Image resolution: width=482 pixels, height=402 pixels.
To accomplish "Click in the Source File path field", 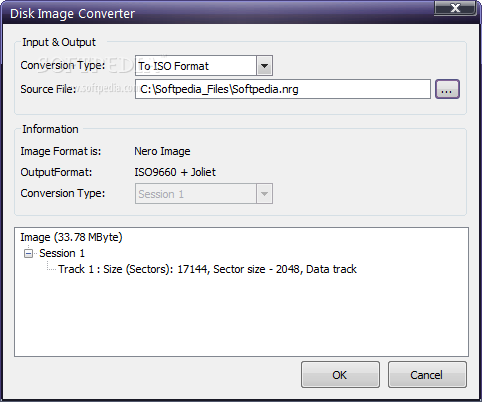I will [283, 89].
